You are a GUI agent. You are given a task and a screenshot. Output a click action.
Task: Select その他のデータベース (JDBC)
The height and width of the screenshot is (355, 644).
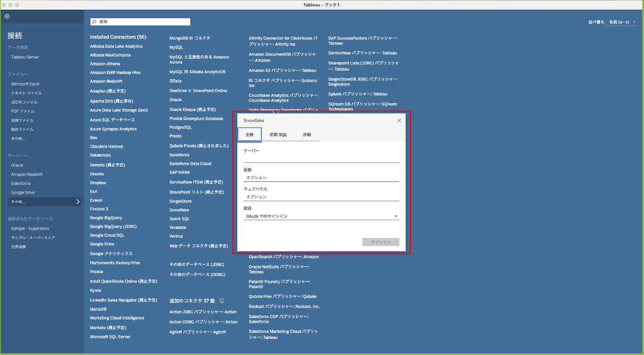(197, 265)
